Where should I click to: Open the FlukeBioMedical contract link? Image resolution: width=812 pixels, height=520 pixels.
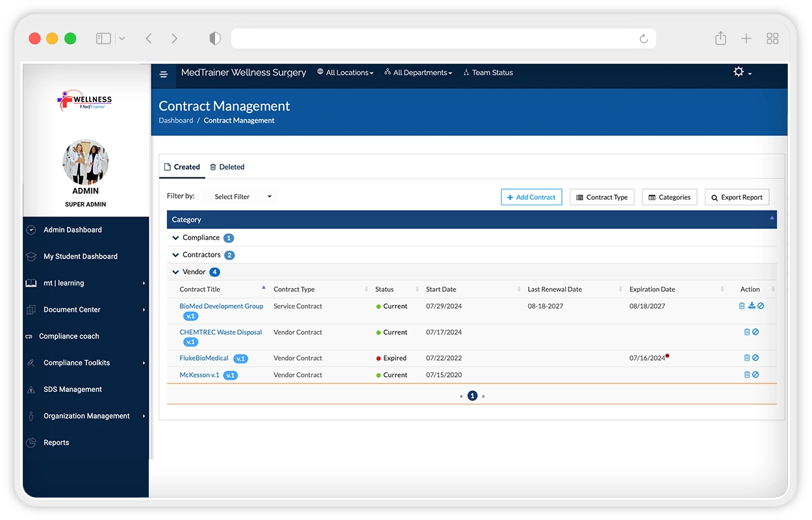click(x=204, y=358)
